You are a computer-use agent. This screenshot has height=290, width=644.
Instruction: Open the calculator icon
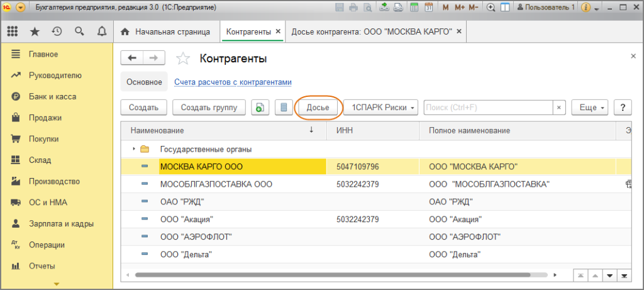414,8
